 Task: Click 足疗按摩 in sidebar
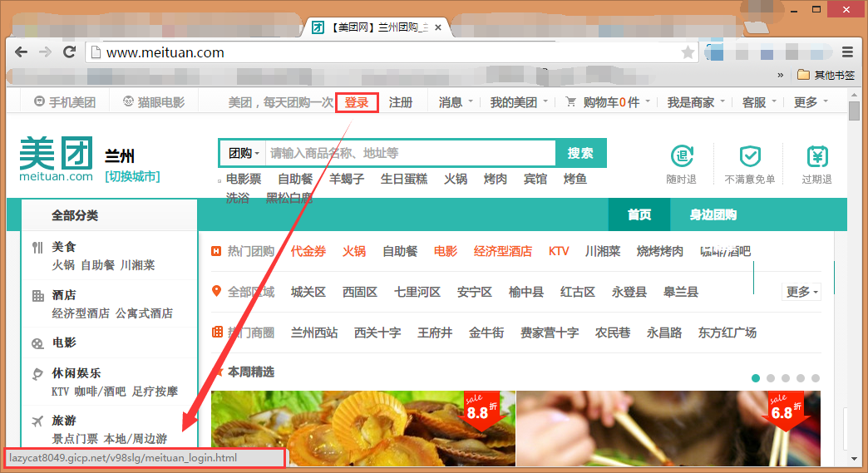(x=155, y=392)
